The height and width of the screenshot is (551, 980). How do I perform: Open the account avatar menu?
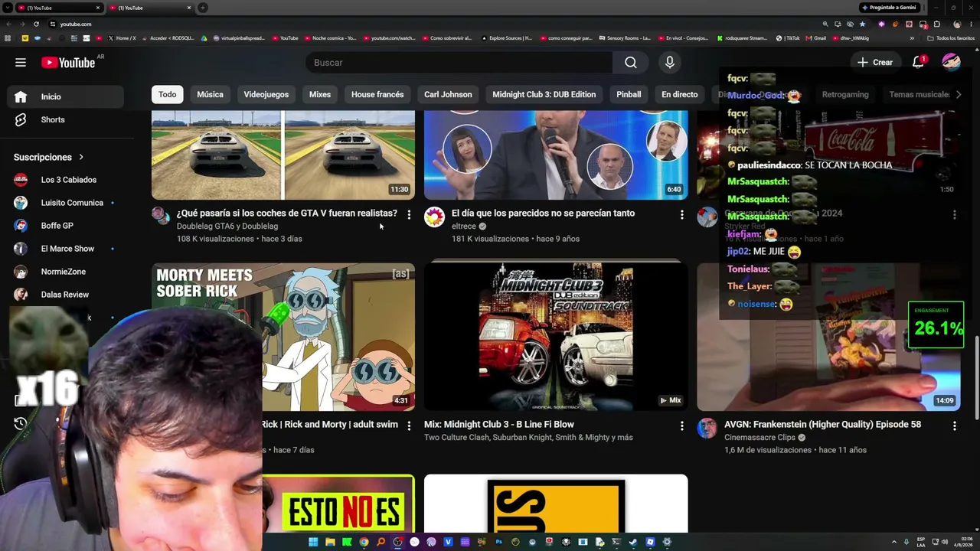[x=951, y=63]
